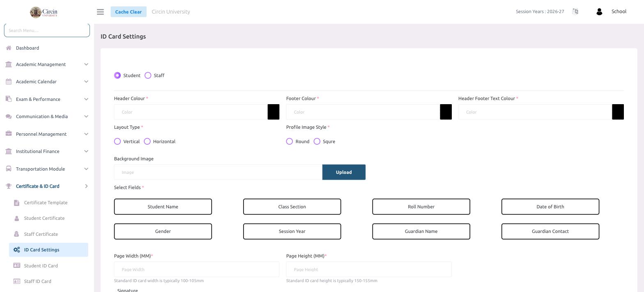
Task: Toggle the hamburger sidebar menu icon
Action: pos(100,12)
